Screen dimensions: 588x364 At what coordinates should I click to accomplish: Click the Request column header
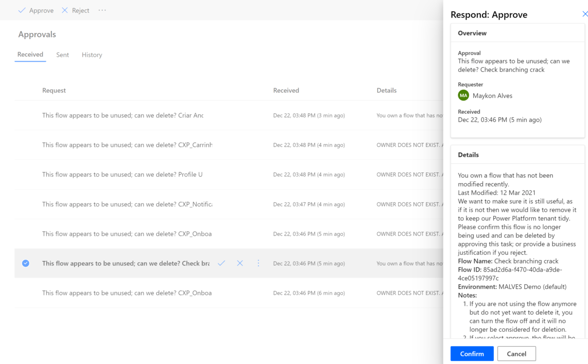[54, 90]
